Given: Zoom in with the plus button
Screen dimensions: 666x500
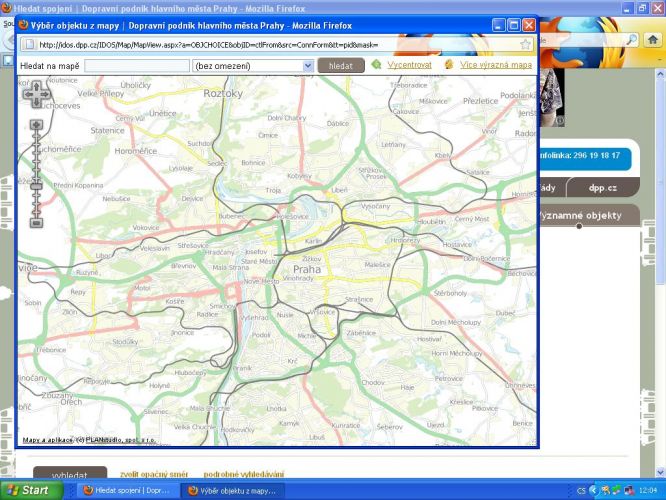Looking at the screenshot, I should point(37,124).
